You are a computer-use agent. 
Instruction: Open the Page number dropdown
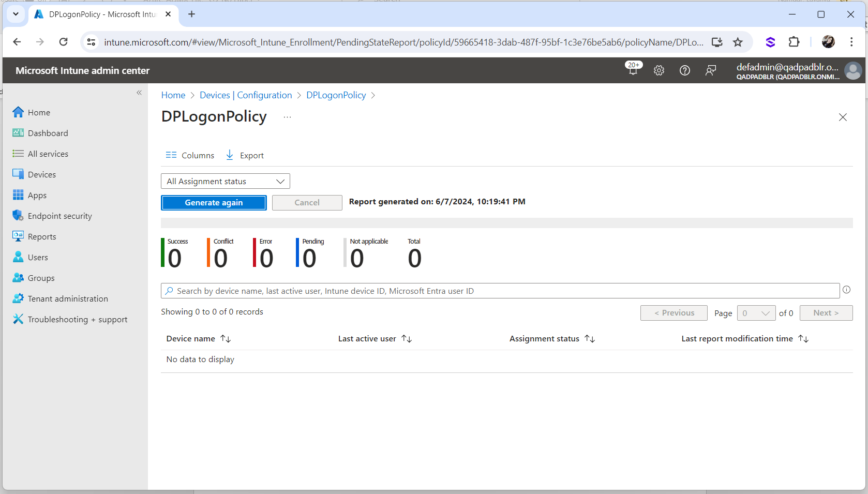tap(756, 313)
